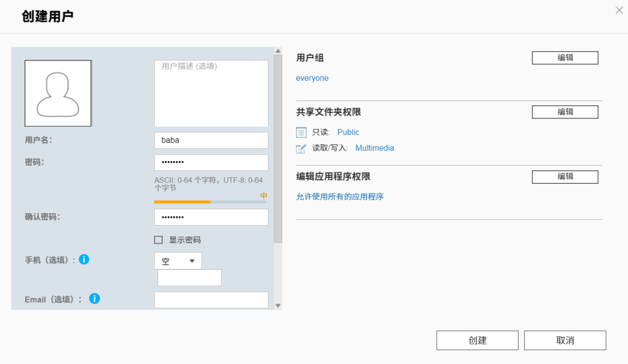This screenshot has height=364, width=628.
Task: Edit the 共享文件夹权限 settings
Action: click(565, 112)
